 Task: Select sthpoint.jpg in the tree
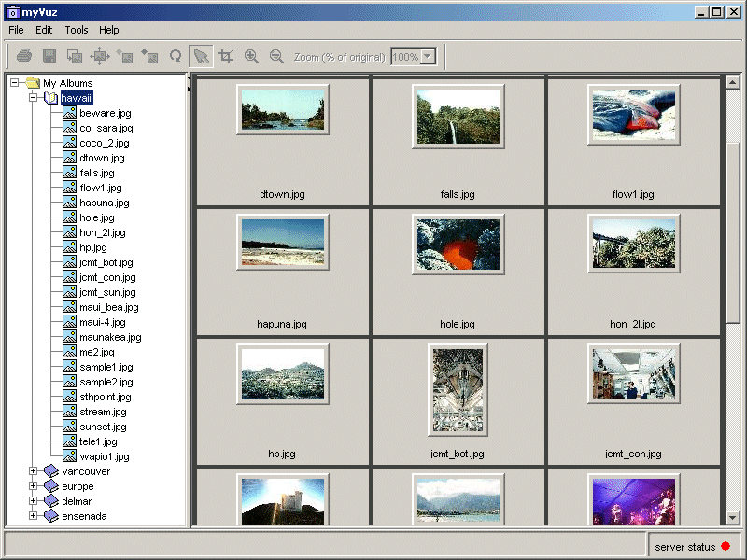(x=106, y=397)
